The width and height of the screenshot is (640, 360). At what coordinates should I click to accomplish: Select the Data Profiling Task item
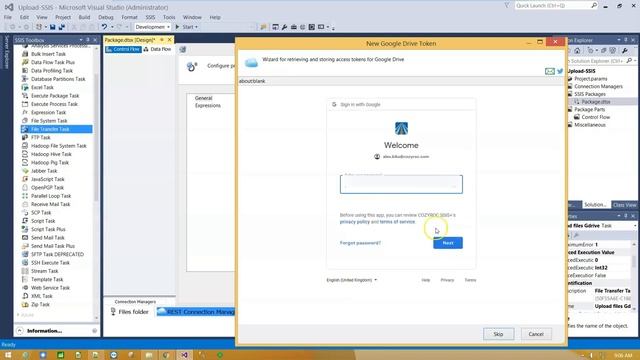coord(52,71)
